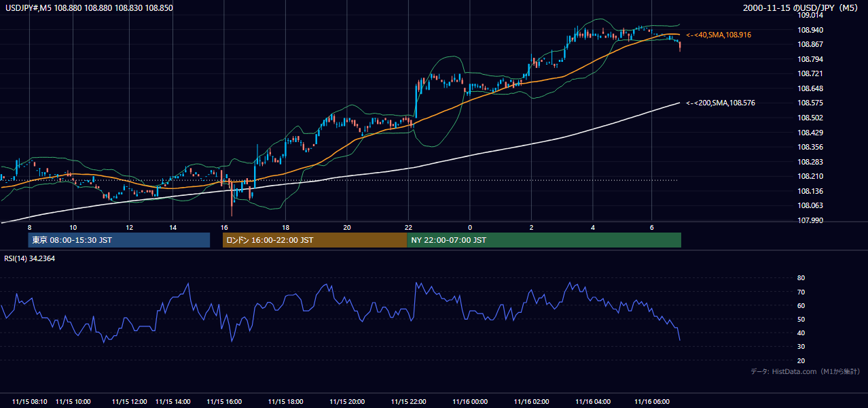
Task: Click price axis value 108.429
Action: point(810,133)
